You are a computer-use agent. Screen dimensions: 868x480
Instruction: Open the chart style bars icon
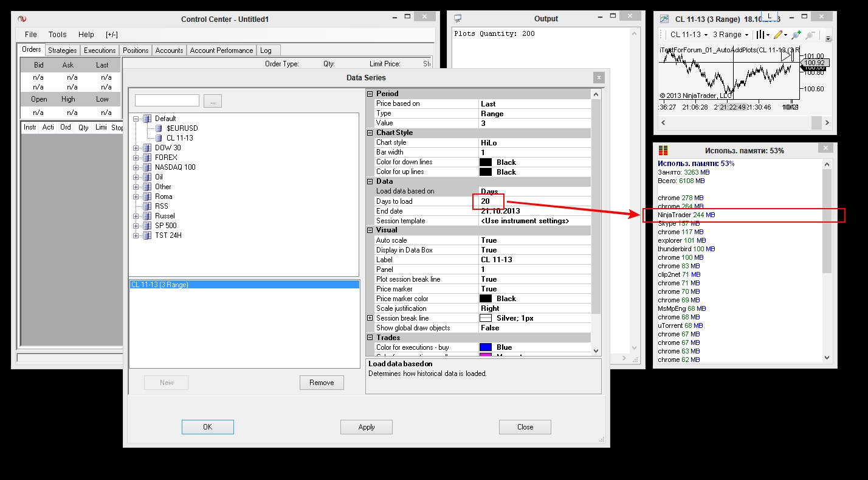click(x=759, y=35)
